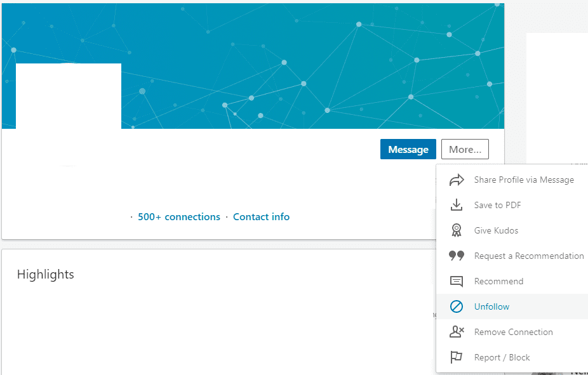Screen dimensions: 588x375
Task: Select Recommend in the menu
Action: pos(512,281)
